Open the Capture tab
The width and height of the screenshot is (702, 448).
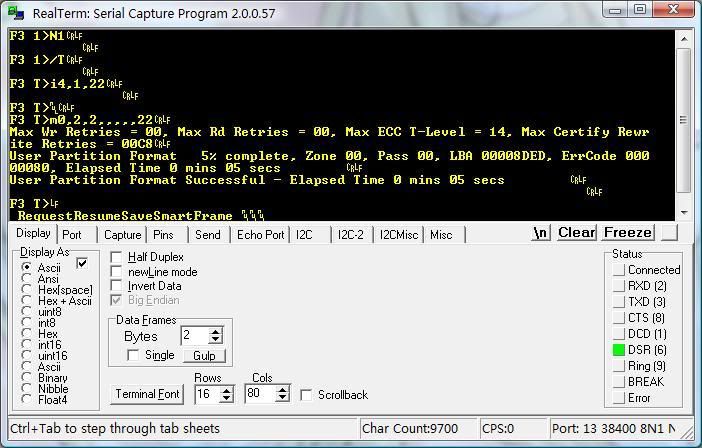pos(122,235)
